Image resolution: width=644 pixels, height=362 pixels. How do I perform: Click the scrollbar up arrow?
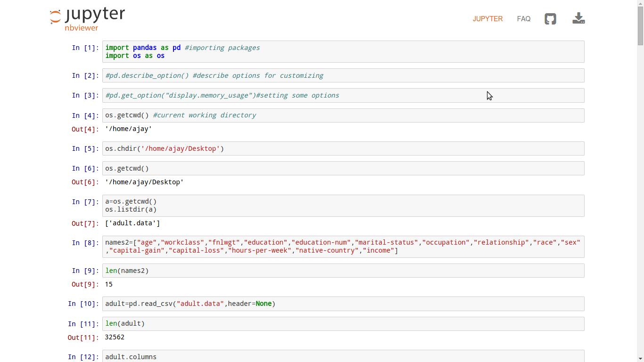[640, 3]
